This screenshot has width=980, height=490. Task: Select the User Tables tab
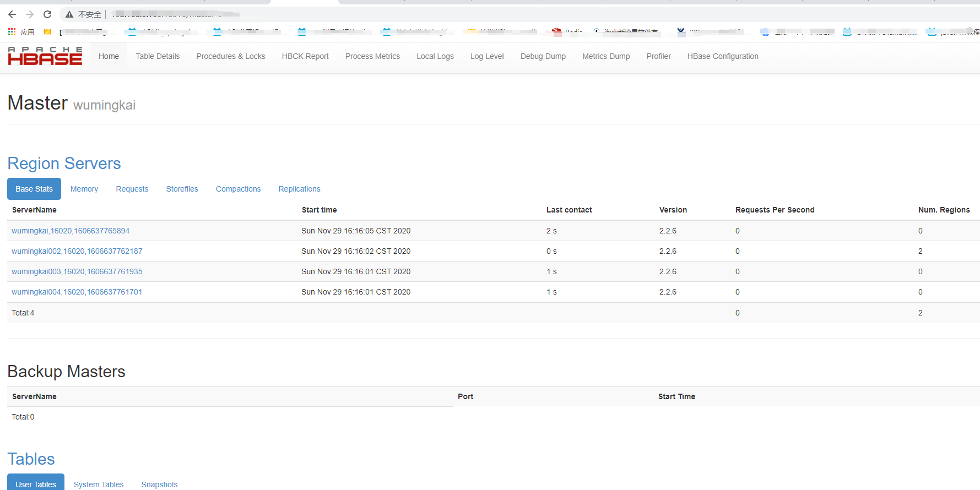[36, 484]
